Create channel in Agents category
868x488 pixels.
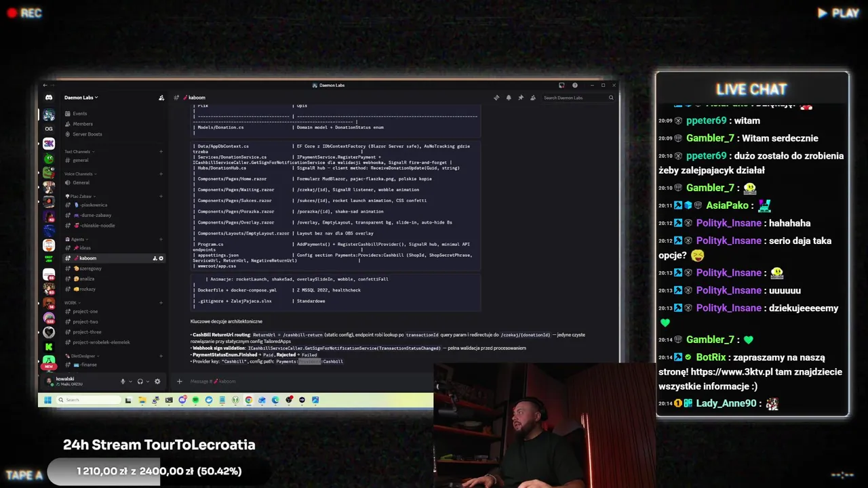(161, 239)
